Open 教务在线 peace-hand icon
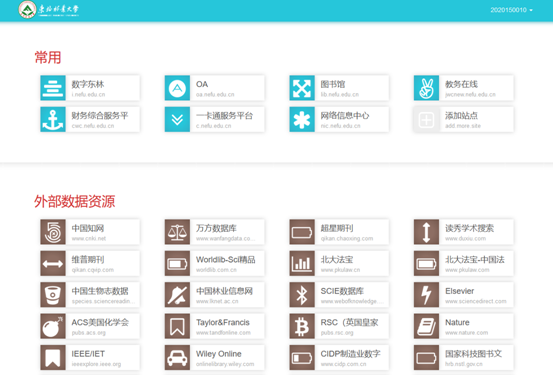 [x=426, y=88]
